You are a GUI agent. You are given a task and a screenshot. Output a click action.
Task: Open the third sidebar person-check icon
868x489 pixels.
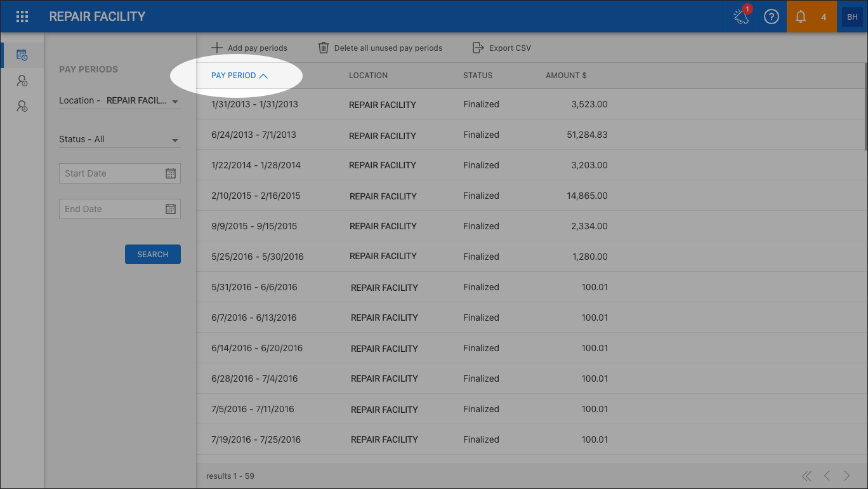point(22,106)
